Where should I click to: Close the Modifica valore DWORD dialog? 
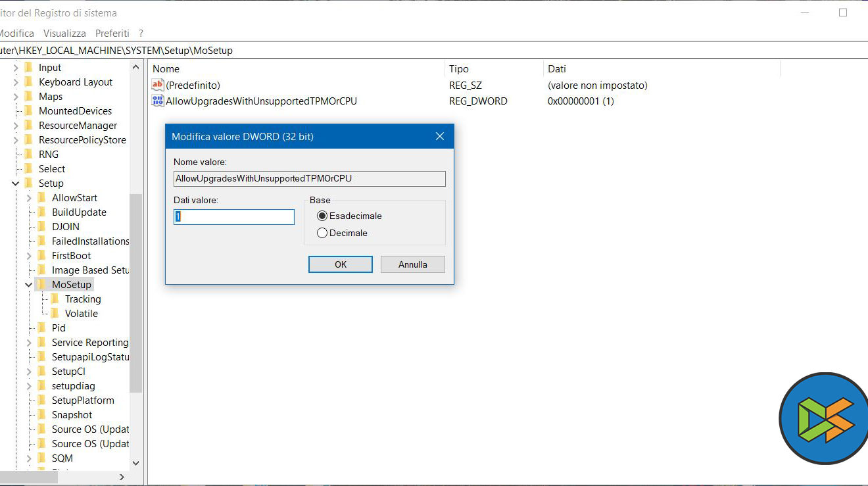[440, 136]
